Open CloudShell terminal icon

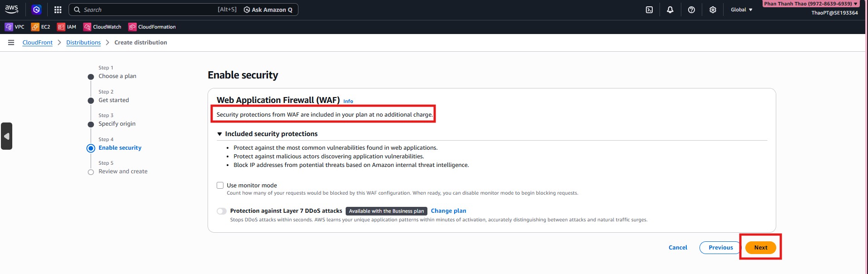pyautogui.click(x=649, y=10)
